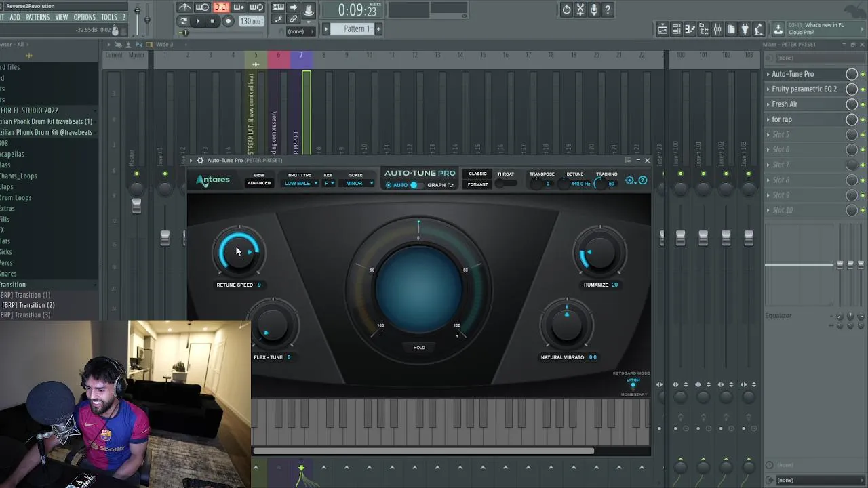
Task: Open Brazilian Phonk Drum Kit travabeats (1) folder
Action: (46, 121)
